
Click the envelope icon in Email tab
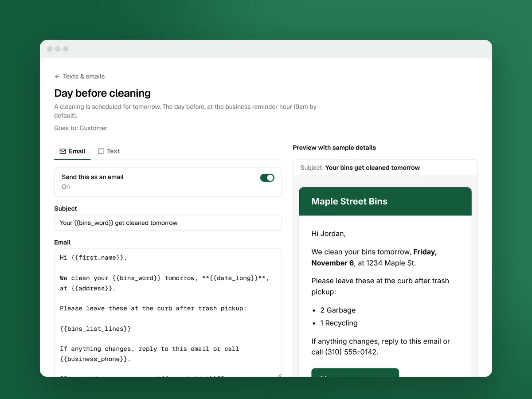pos(63,151)
